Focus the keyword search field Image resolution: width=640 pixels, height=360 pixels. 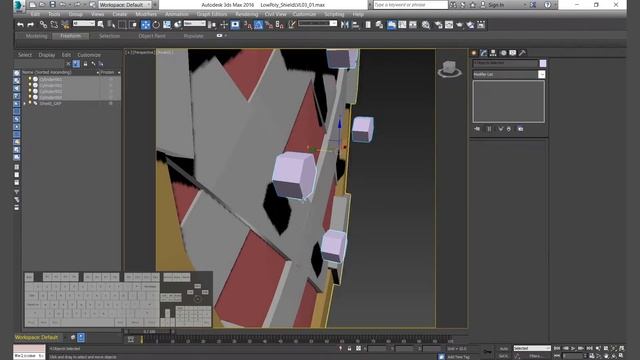coord(410,5)
